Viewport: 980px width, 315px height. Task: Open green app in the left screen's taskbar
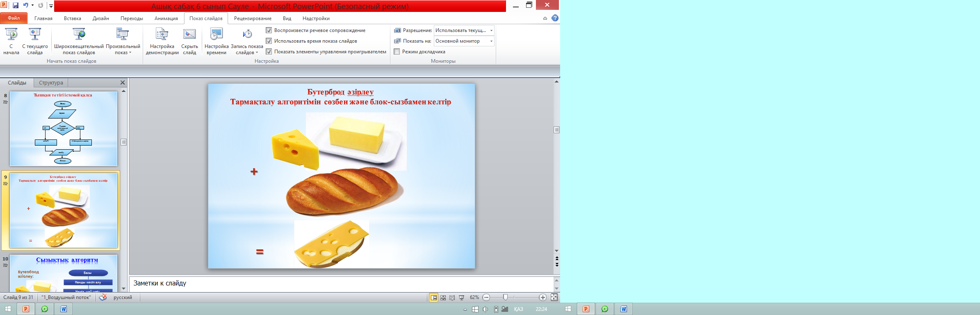(x=45, y=309)
